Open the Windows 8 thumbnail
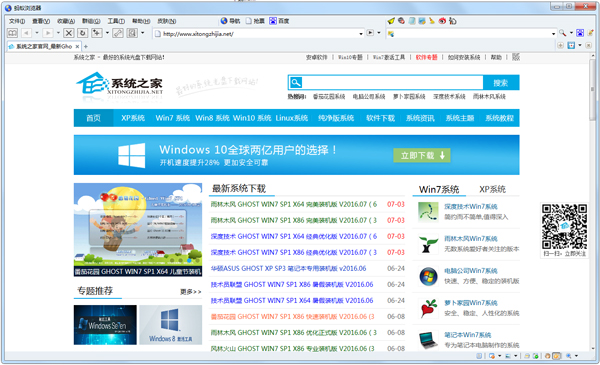The image size is (600, 365). click(171, 325)
